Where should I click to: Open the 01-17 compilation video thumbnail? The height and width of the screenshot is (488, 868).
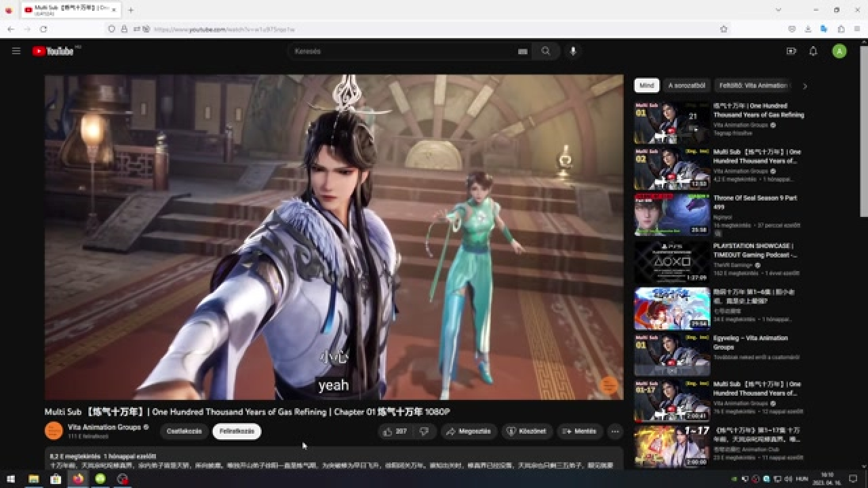click(x=672, y=401)
